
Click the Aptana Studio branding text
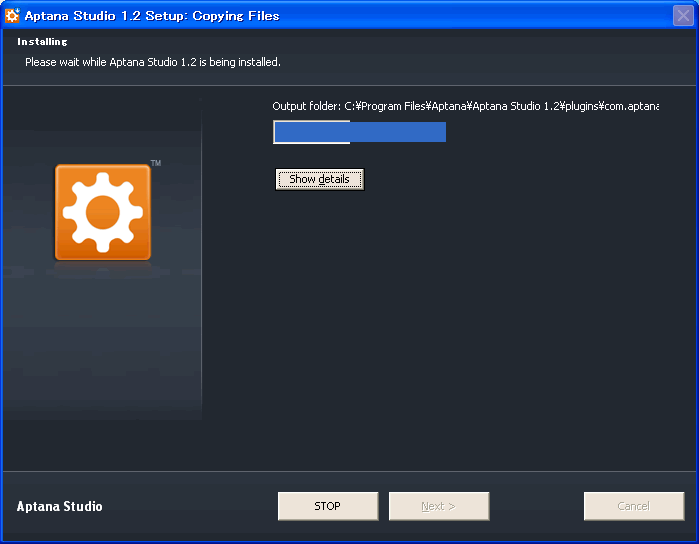coord(60,507)
